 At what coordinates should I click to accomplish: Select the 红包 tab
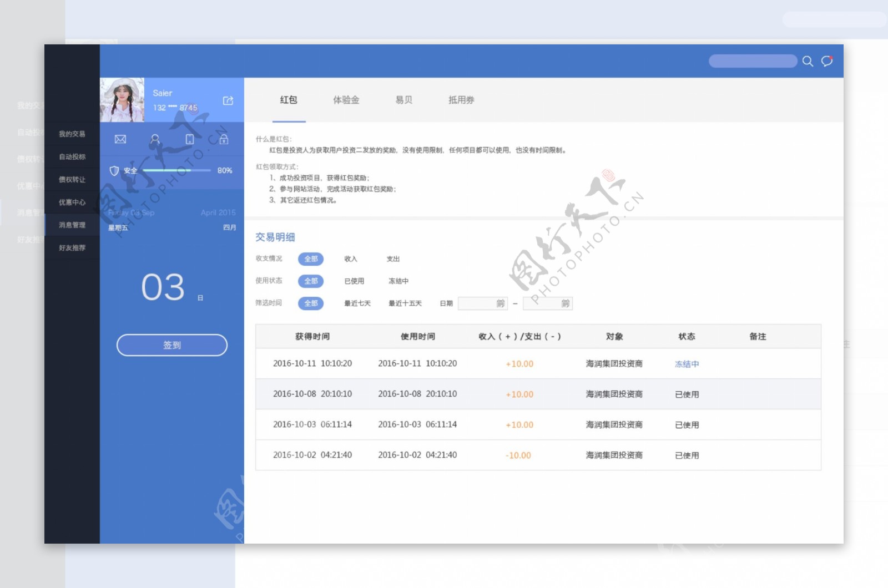[289, 100]
